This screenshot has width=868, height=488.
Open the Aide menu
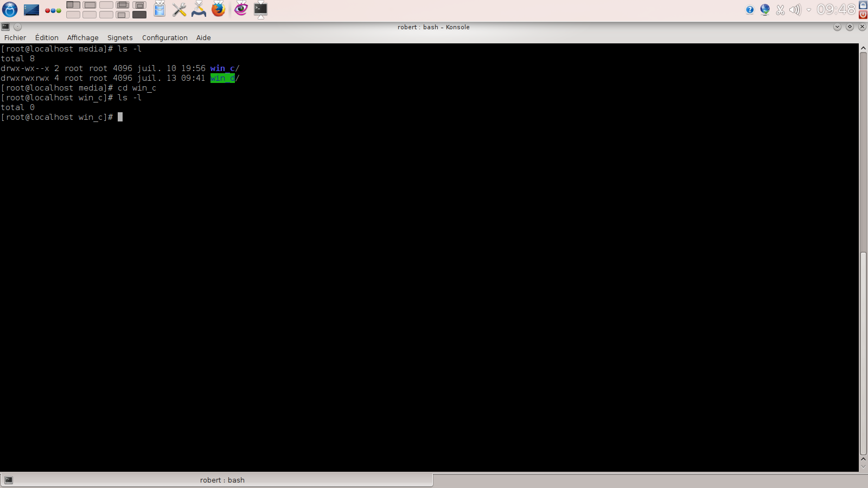[203, 37]
